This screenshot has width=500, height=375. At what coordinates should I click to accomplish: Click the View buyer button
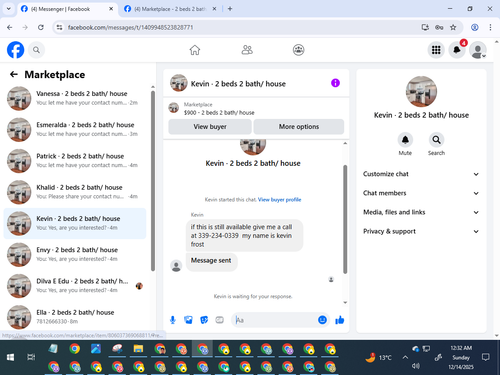tap(210, 127)
